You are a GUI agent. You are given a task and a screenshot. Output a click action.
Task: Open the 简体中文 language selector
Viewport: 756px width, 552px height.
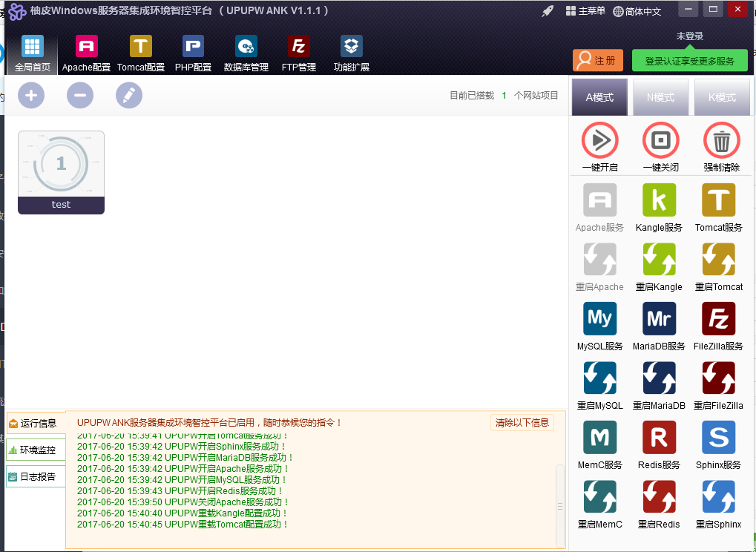[637, 11]
